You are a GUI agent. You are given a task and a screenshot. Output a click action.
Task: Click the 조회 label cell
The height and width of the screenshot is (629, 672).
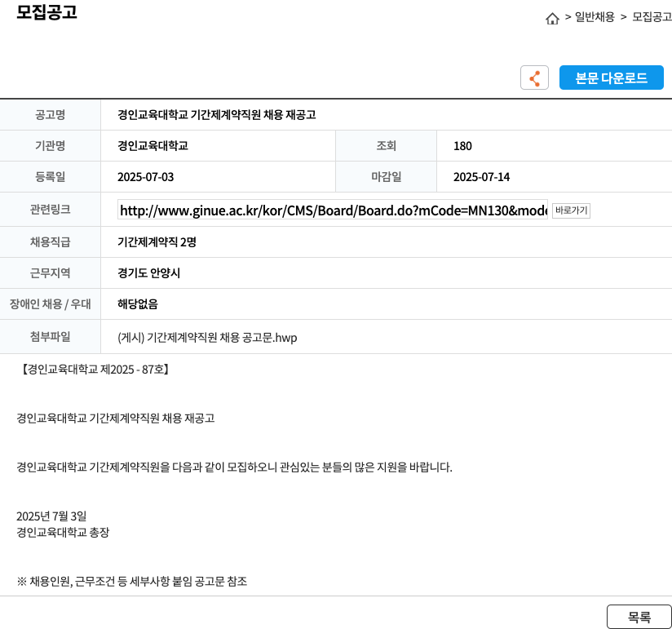(386, 146)
